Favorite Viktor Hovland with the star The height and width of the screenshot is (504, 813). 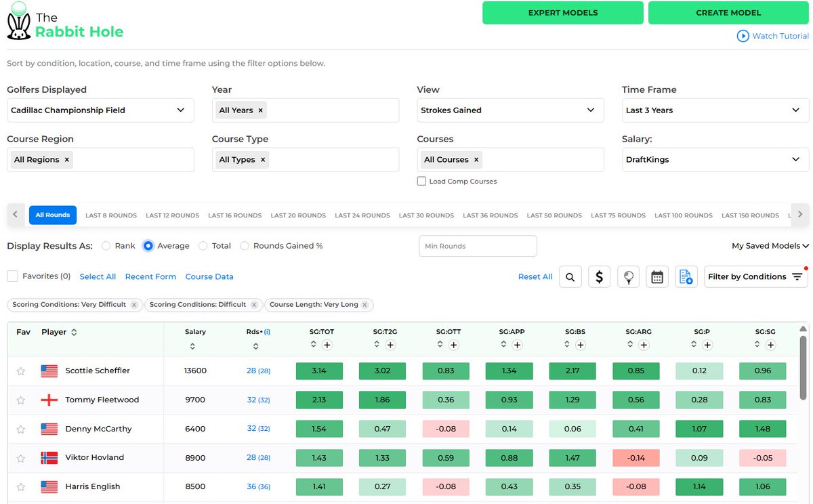[x=21, y=457]
